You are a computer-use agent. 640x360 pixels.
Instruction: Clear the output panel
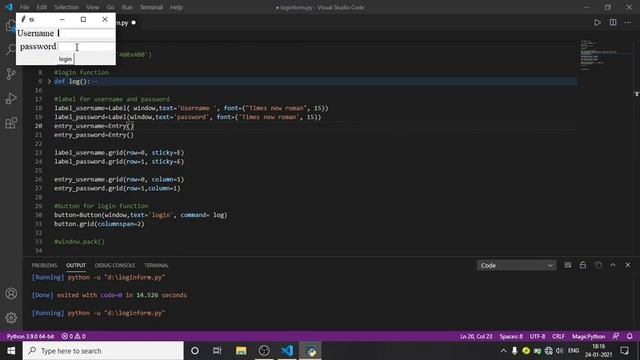coord(568,265)
